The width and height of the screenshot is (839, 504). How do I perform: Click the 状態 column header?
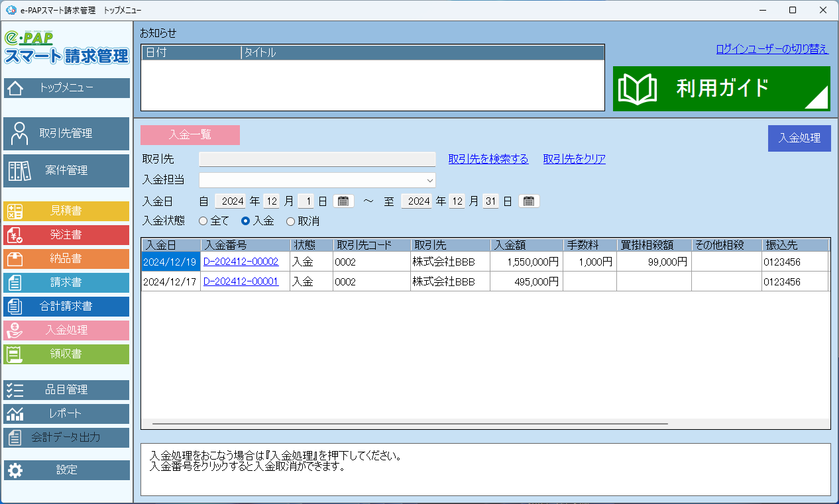click(x=311, y=245)
